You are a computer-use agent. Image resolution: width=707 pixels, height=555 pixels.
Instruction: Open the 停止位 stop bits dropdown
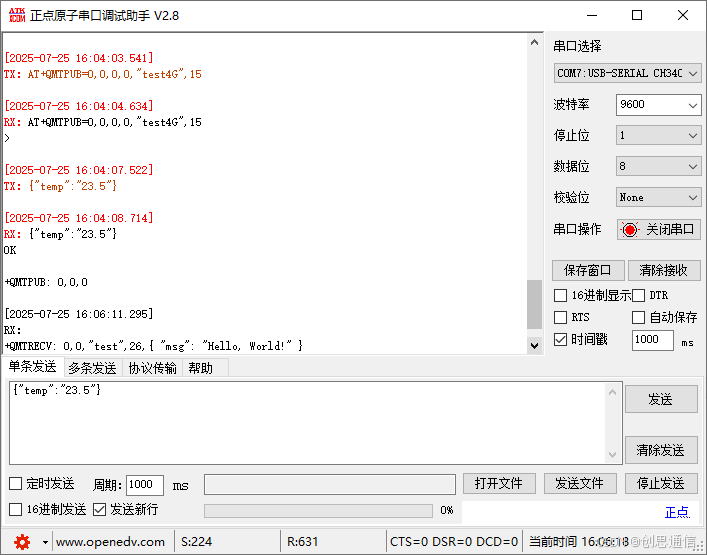(658, 135)
